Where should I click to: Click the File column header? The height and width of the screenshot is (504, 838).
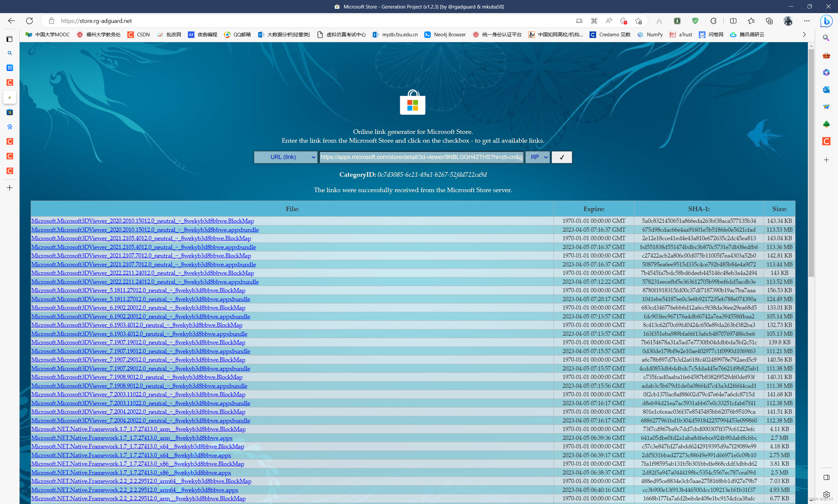(x=292, y=209)
